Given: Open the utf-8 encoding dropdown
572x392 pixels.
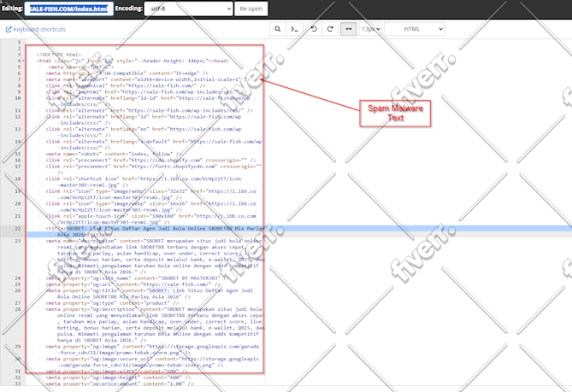Looking at the screenshot, I should click(x=188, y=9).
